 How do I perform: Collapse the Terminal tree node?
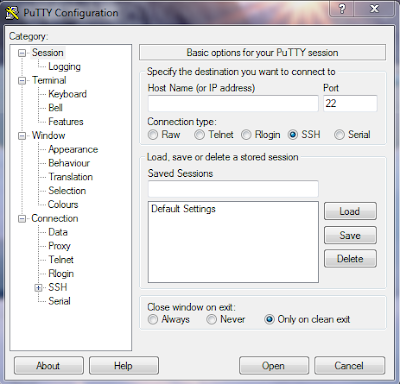pyautogui.click(x=22, y=81)
